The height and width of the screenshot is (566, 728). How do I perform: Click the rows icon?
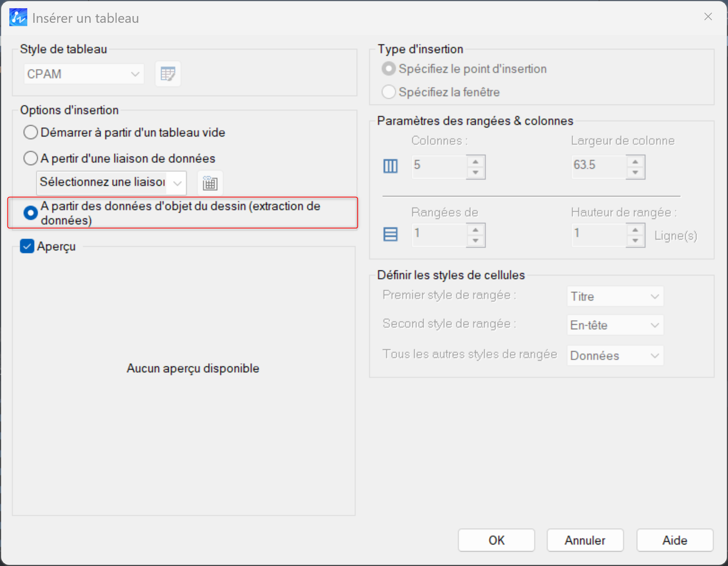click(x=390, y=234)
